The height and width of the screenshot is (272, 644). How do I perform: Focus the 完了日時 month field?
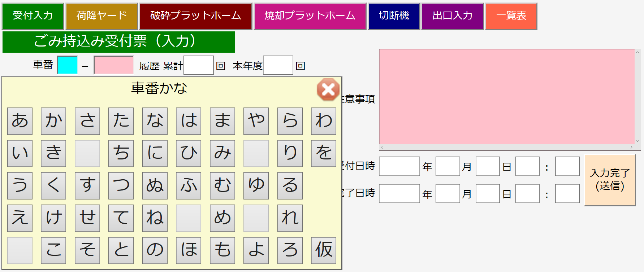[448, 194]
